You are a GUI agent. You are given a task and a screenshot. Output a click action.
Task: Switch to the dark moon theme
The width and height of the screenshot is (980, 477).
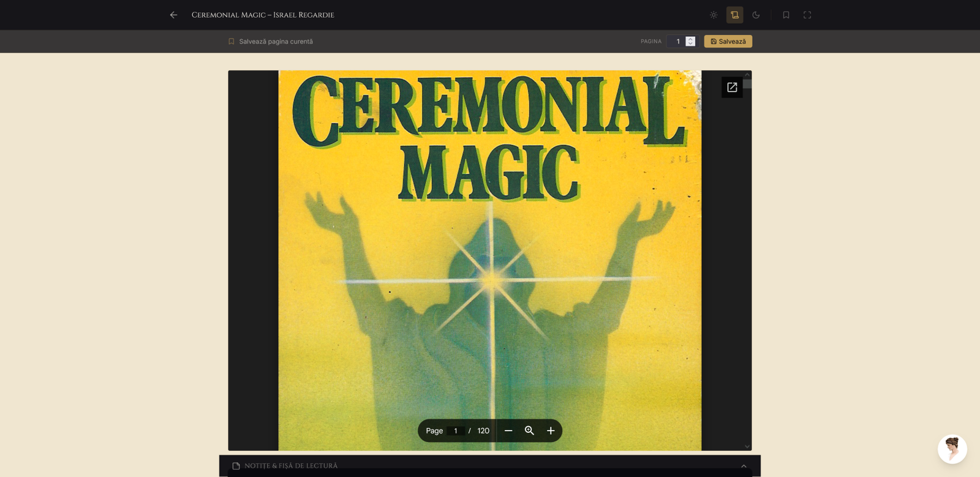point(756,15)
